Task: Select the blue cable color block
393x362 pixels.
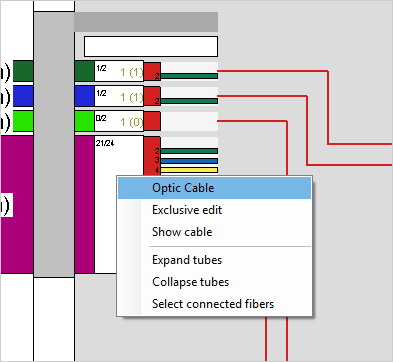Action: pos(84,96)
